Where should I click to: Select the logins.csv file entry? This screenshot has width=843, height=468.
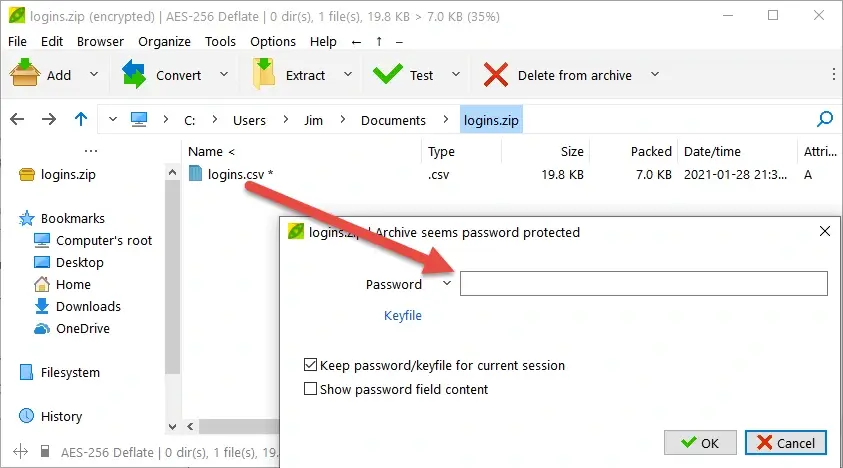click(240, 174)
